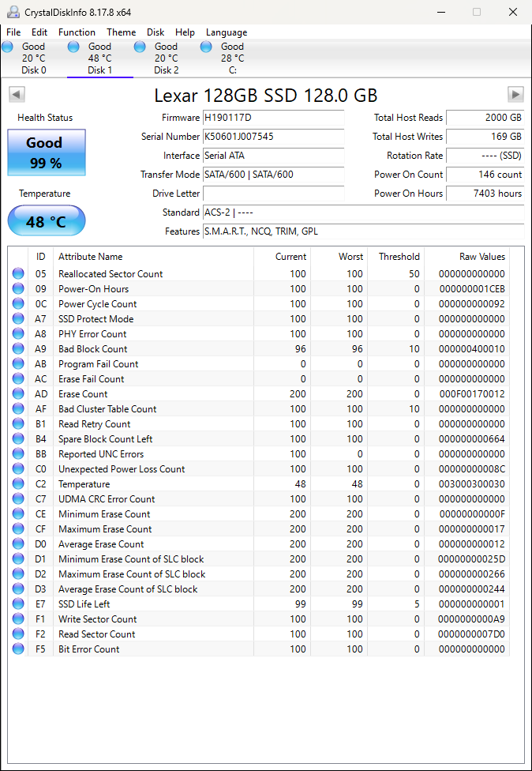532x771 pixels.
Task: Click the Serial Number field
Action: [x=273, y=137]
